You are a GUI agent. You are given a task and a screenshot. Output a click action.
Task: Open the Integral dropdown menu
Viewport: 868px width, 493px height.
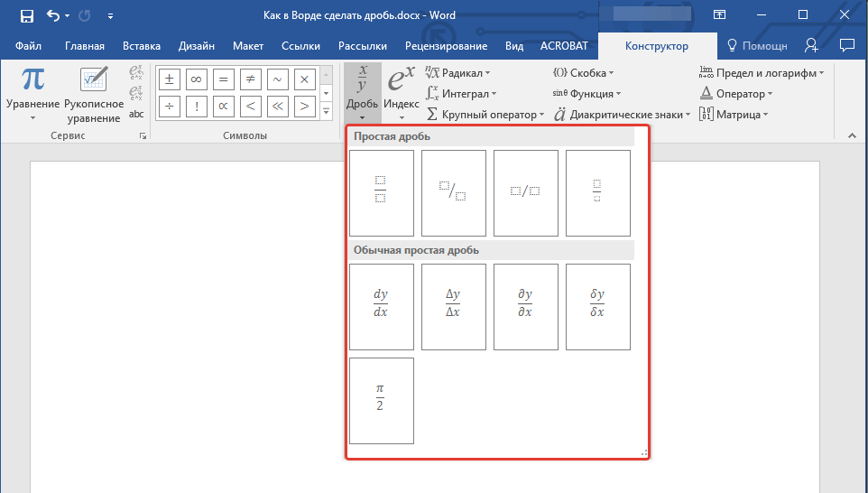[461, 93]
